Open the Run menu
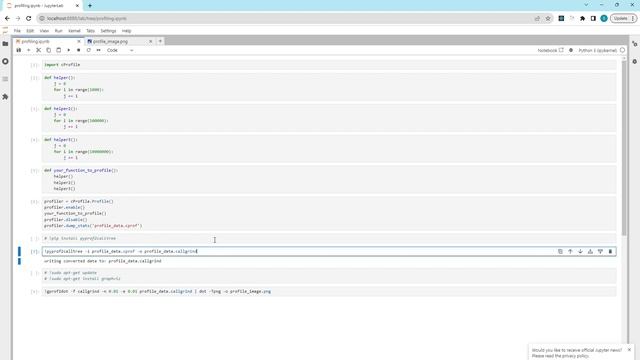This screenshot has height=360, width=640. (x=58, y=31)
